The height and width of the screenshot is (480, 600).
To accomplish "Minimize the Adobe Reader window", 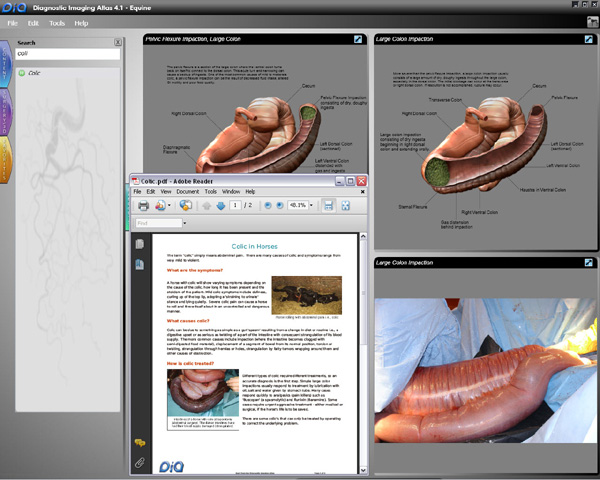I will point(339,181).
